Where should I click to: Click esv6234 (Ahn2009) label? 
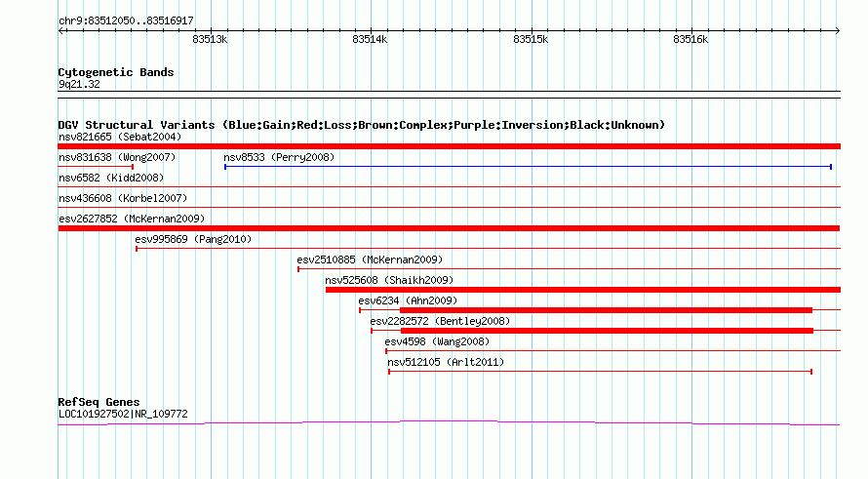point(408,300)
